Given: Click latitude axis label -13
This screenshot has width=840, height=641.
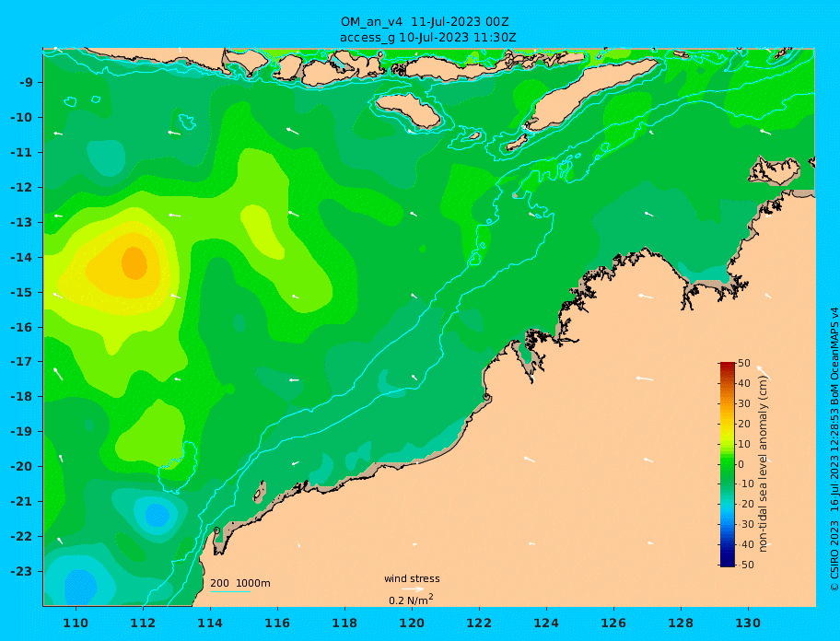Looking at the screenshot, I should point(23,222).
